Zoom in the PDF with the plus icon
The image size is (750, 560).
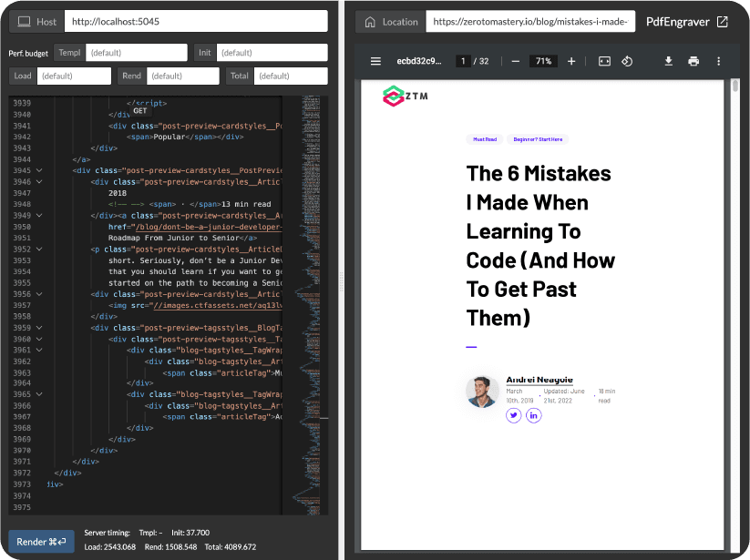(x=571, y=61)
